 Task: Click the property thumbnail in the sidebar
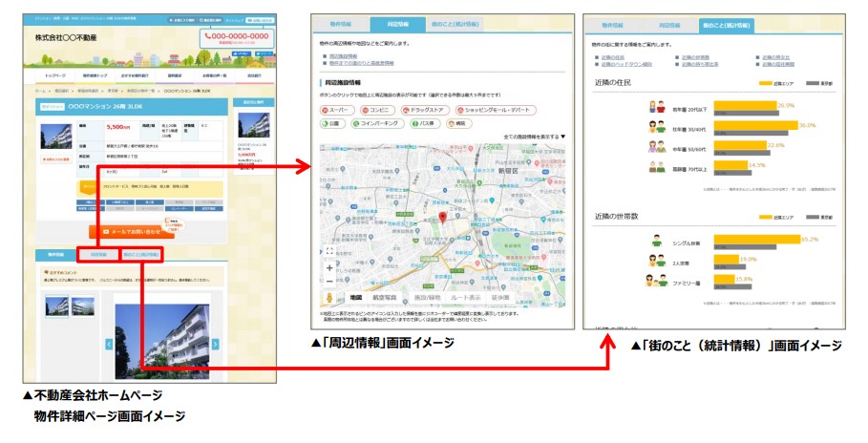[x=254, y=125]
